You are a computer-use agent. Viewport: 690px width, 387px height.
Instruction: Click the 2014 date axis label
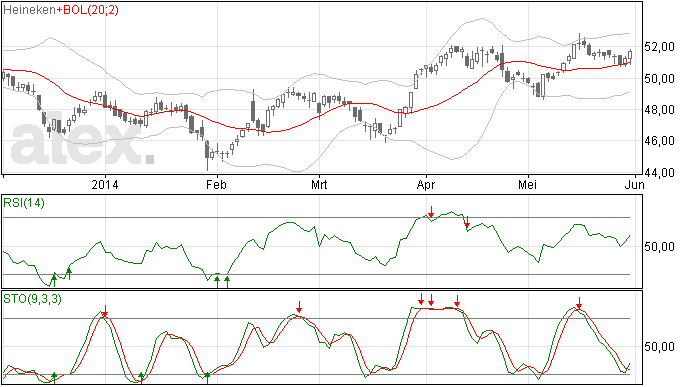pos(105,184)
